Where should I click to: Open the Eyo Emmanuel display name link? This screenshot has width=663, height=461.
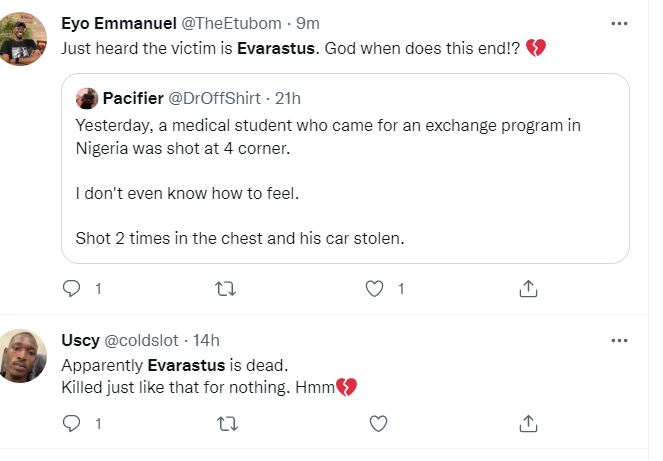[116, 23]
